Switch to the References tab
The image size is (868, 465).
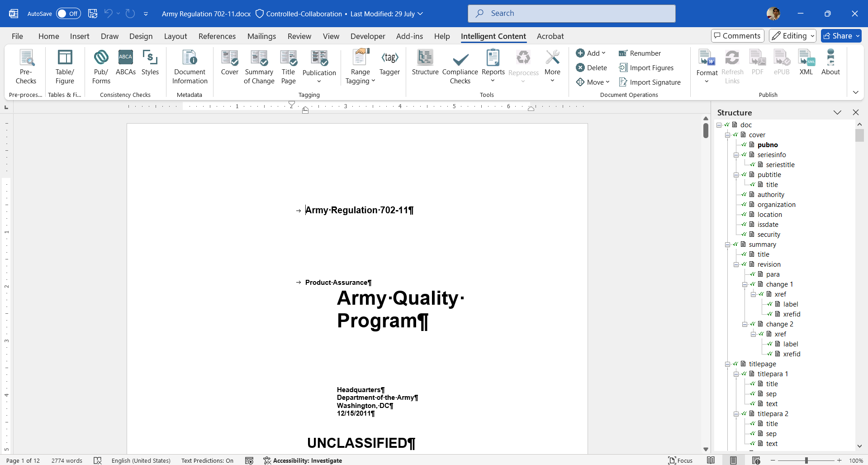tap(217, 36)
